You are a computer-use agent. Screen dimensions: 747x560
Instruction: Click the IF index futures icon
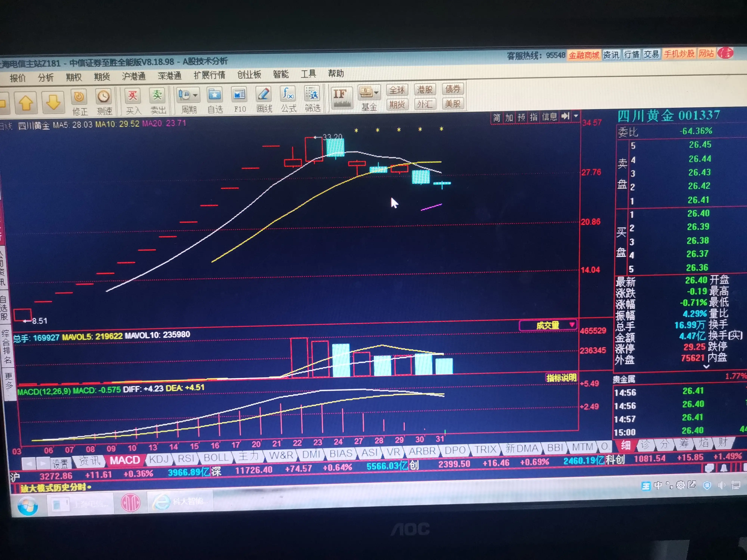pyautogui.click(x=342, y=97)
